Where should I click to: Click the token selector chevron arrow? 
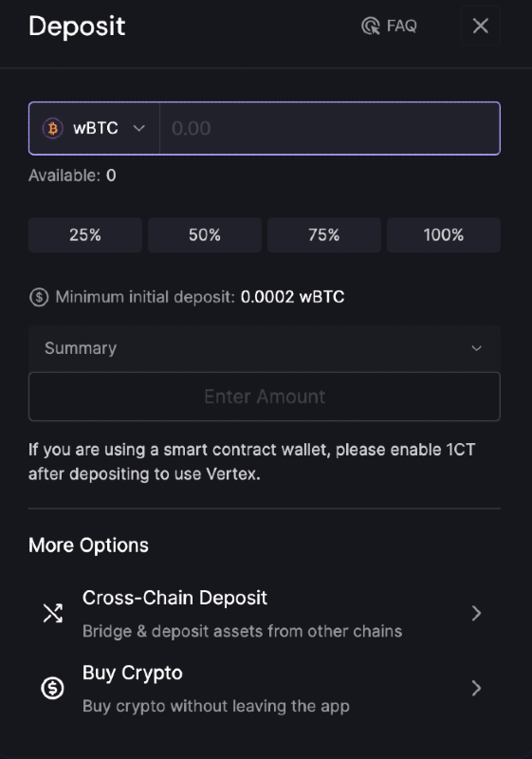[139, 128]
